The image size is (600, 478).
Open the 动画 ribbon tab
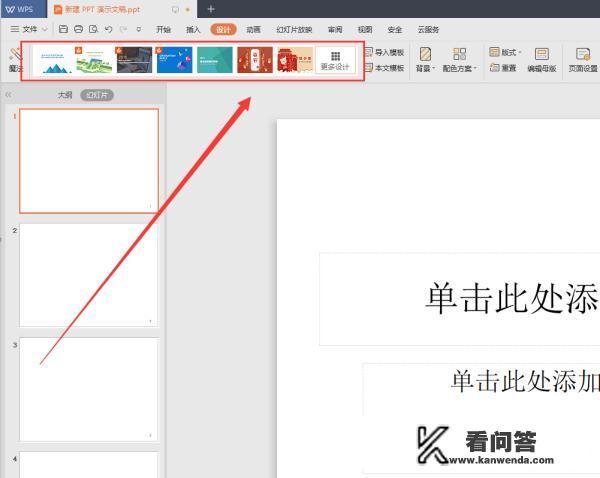pos(253,29)
